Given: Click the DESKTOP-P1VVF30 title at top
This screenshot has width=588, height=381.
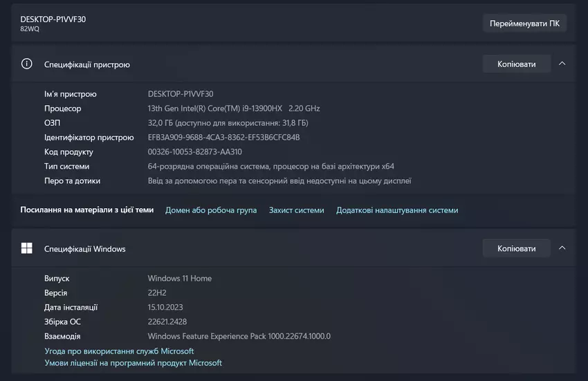Looking at the screenshot, I should coord(53,19).
